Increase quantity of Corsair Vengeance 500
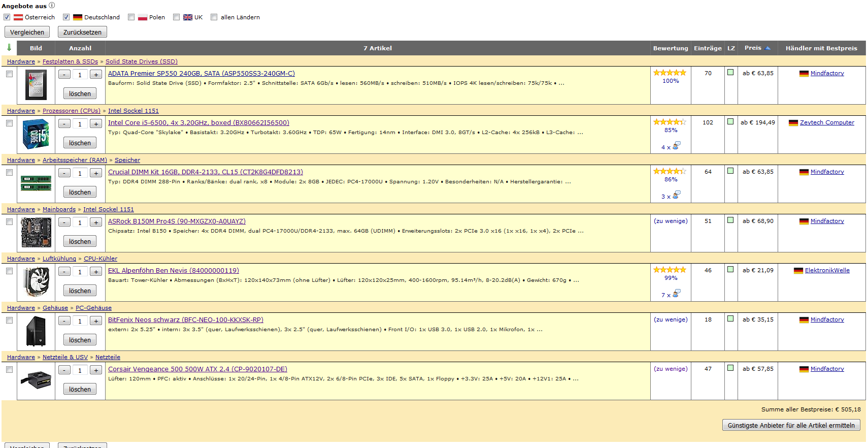The height and width of the screenshot is (448, 868). [96, 370]
